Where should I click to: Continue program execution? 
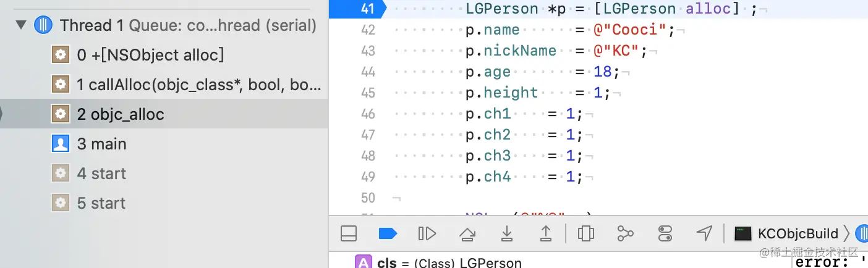427,233
